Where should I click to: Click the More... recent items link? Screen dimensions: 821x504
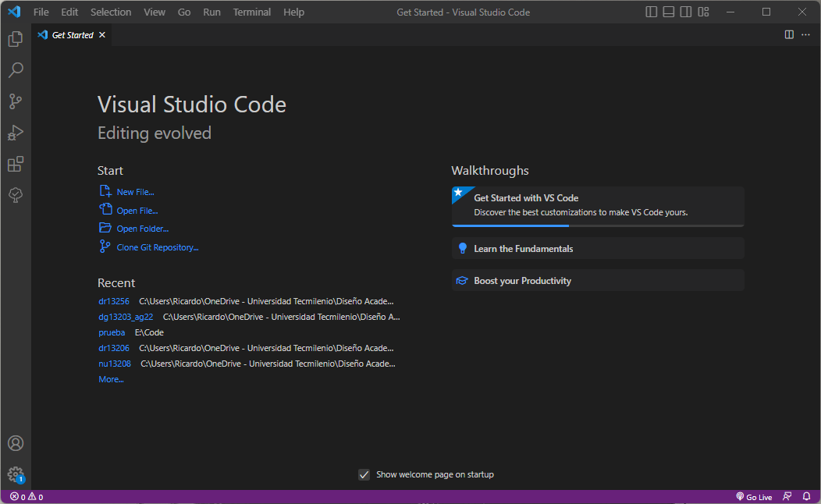click(111, 379)
